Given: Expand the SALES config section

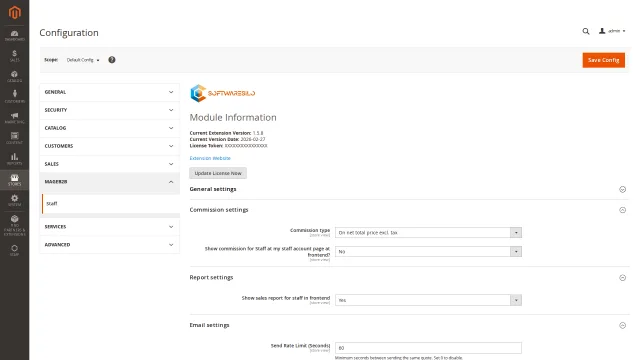Looking at the screenshot, I should [109, 164].
